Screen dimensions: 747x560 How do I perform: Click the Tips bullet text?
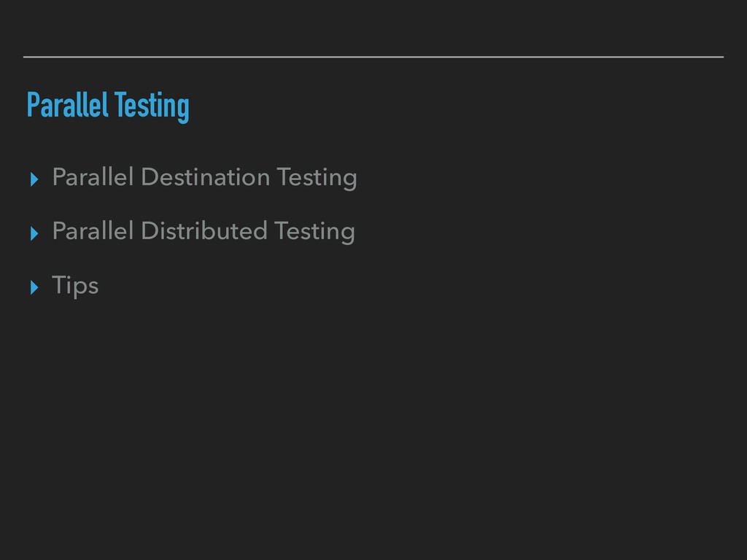pyautogui.click(x=75, y=286)
